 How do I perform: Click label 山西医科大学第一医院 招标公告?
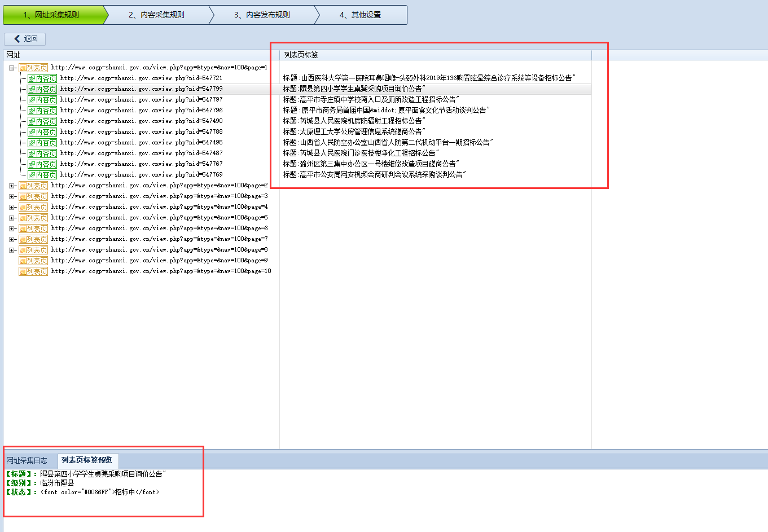(429, 78)
